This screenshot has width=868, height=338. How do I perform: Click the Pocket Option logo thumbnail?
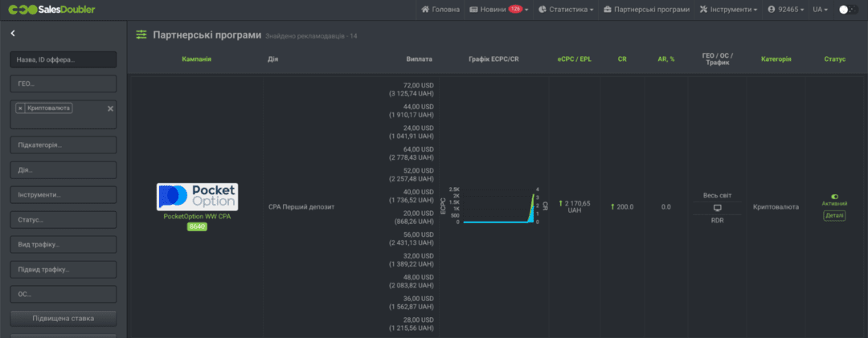click(197, 197)
